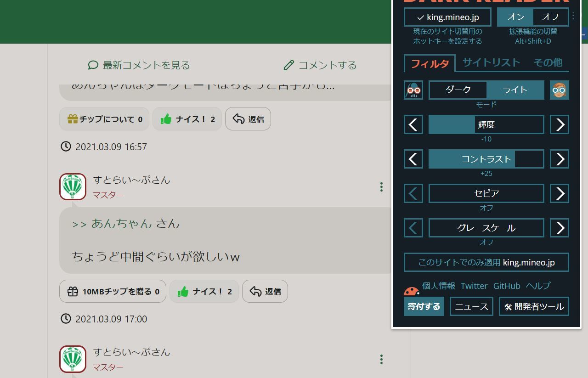The image size is (588, 378).
Task: Increase グレースケール with the right arrow
Action: [560, 228]
